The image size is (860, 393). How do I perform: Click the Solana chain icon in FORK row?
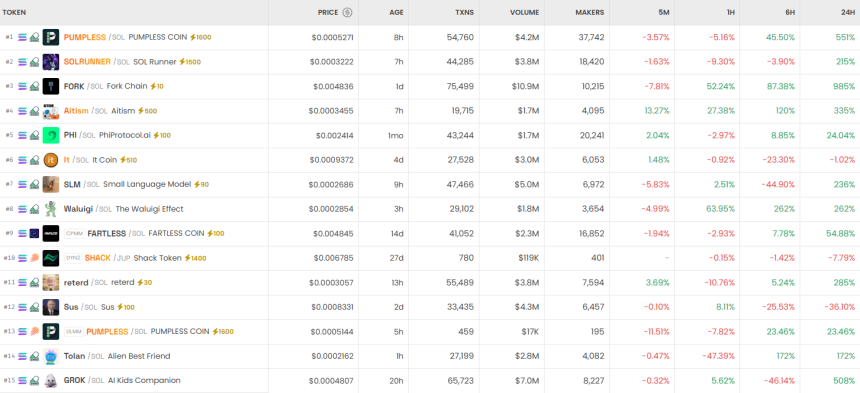(22, 86)
